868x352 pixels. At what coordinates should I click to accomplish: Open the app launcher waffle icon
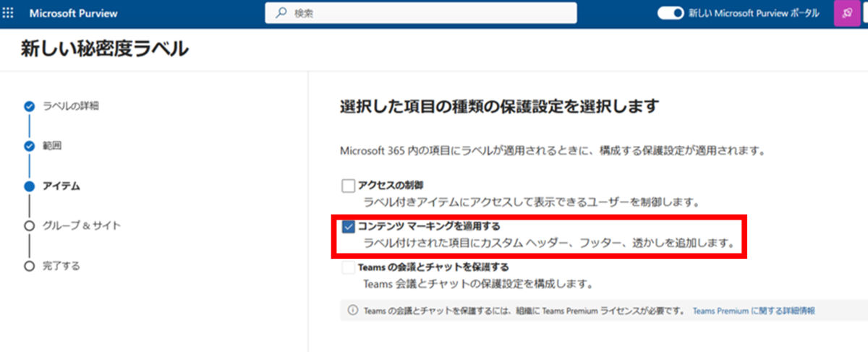click(x=9, y=13)
